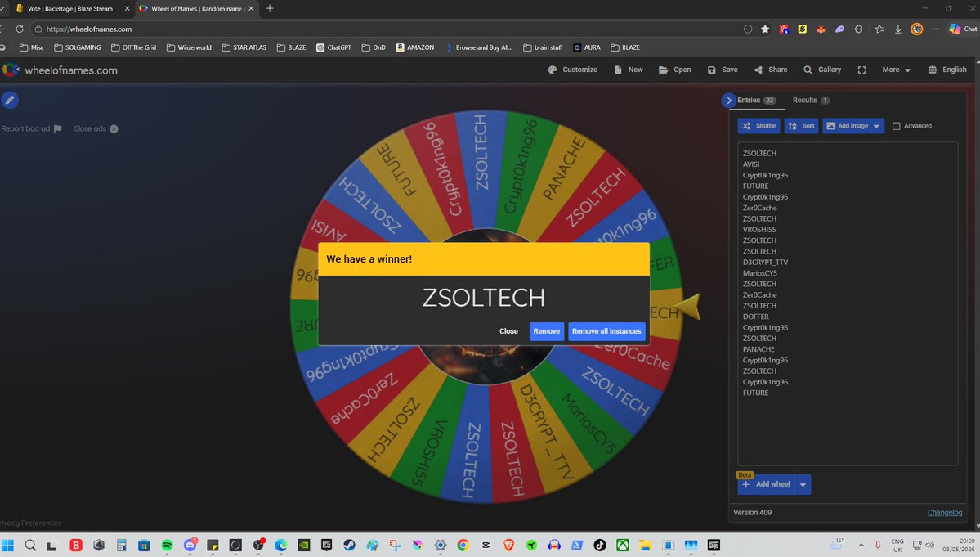Expand the Add wheel dropdown arrow

click(x=803, y=484)
